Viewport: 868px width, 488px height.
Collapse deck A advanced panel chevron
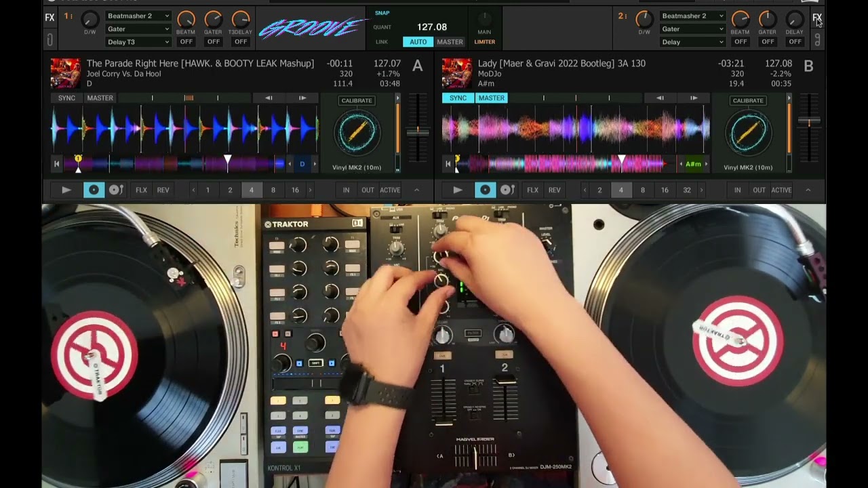point(416,190)
